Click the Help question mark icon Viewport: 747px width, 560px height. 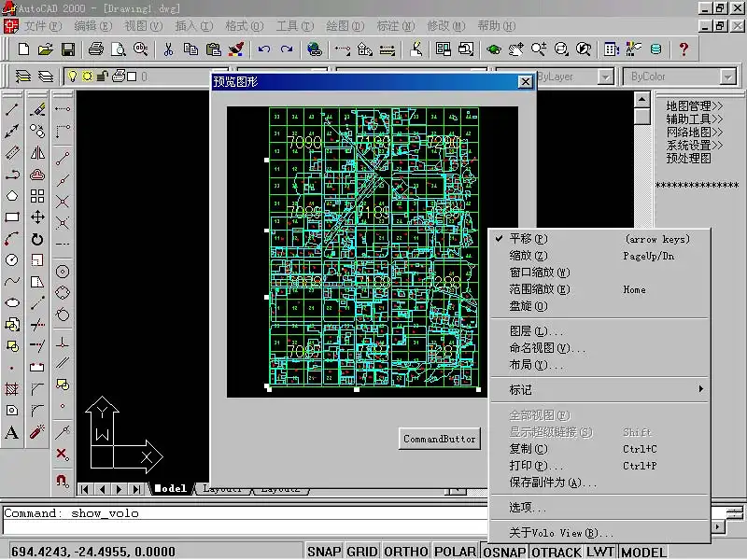pos(684,49)
